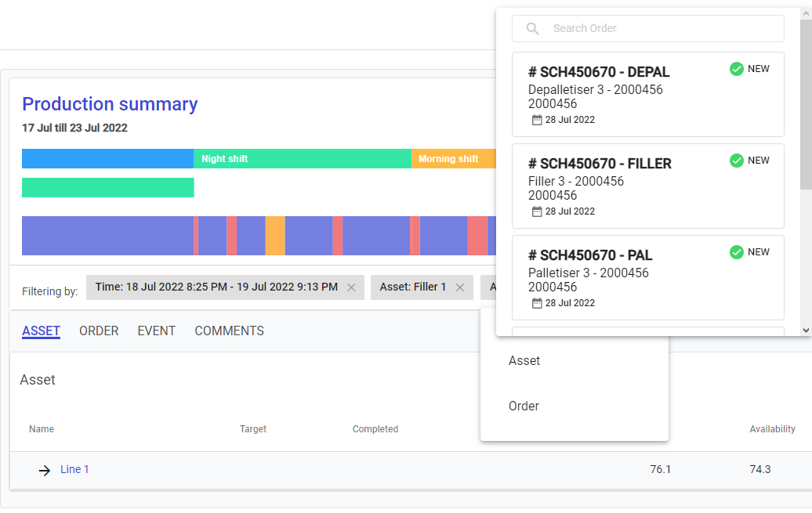Image resolution: width=812 pixels, height=513 pixels.
Task: Click the 76.1 value in Line 1 row
Action: 660,469
